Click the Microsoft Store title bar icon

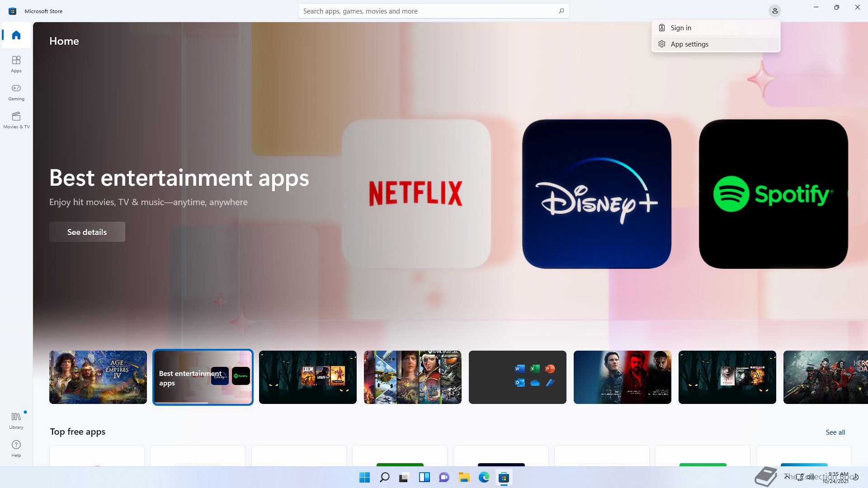(13, 11)
